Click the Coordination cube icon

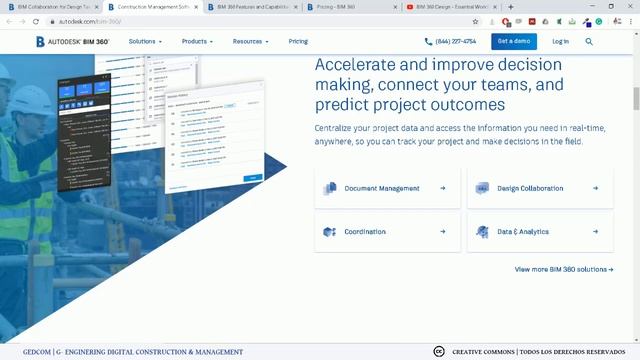tap(329, 232)
